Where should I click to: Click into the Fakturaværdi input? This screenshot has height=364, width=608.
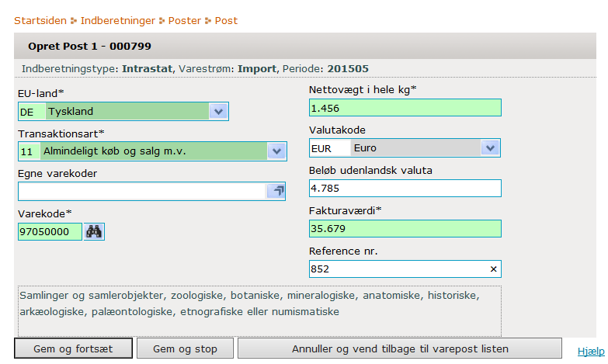(x=405, y=228)
